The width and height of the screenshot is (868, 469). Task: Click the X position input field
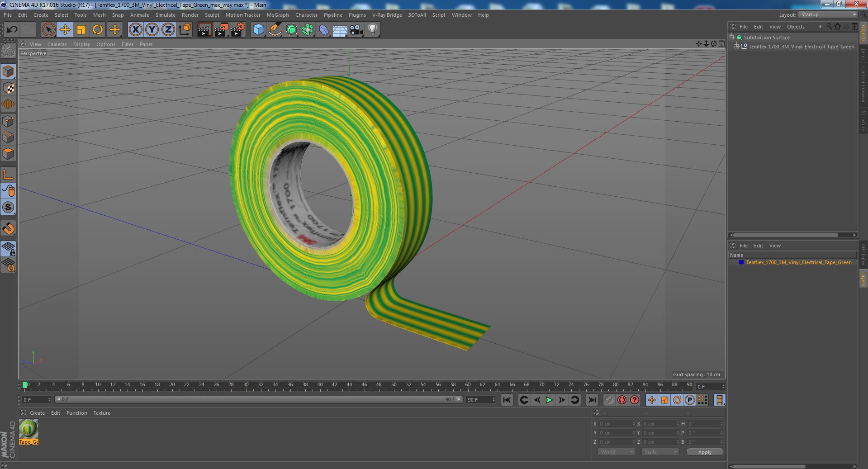617,424
